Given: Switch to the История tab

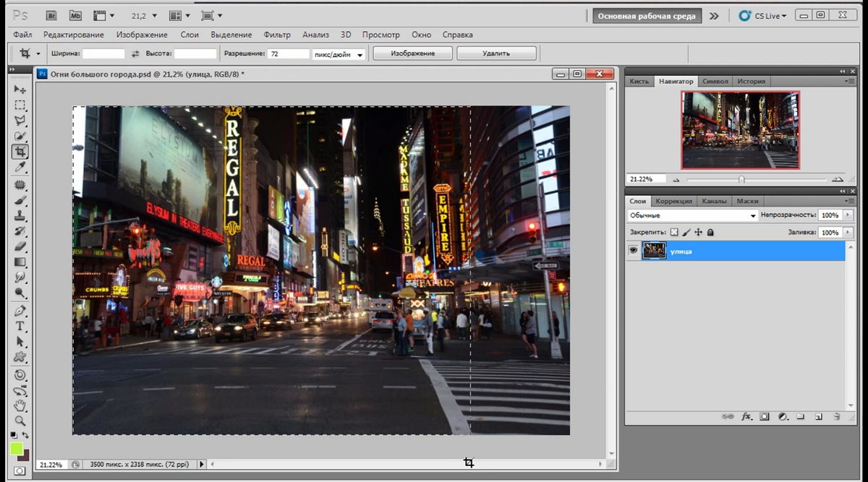Looking at the screenshot, I should tap(751, 82).
